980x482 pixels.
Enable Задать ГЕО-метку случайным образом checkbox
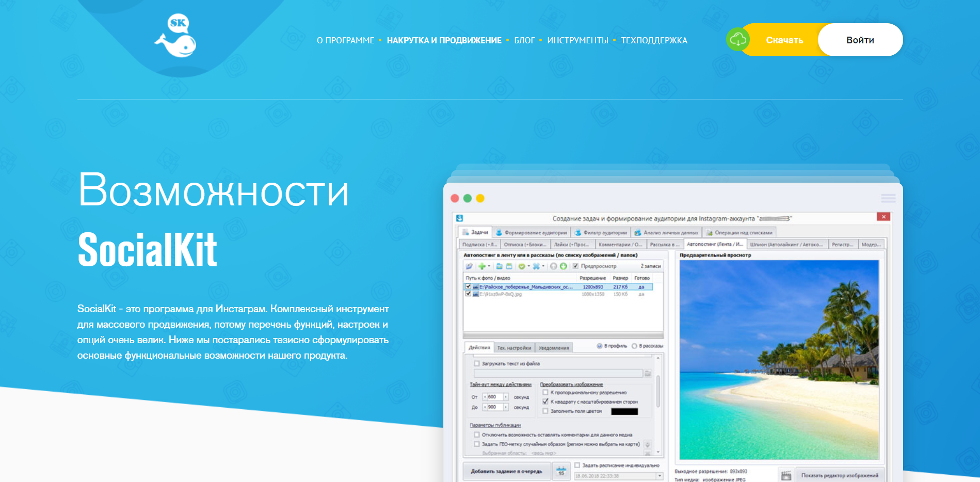pos(477,444)
